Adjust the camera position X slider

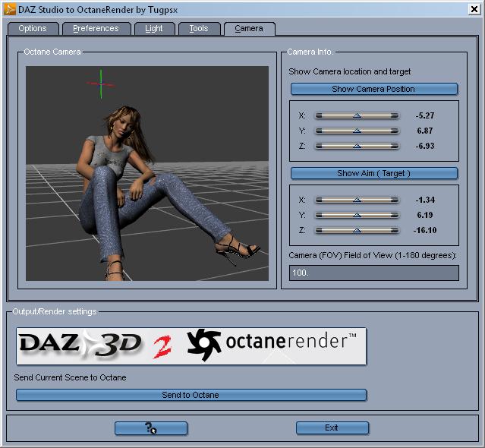[x=357, y=115]
